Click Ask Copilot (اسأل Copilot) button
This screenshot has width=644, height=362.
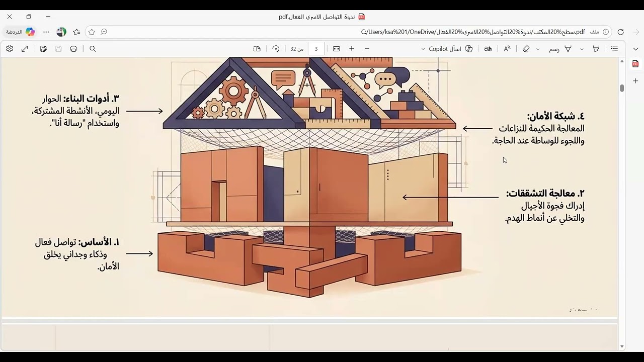(450, 49)
